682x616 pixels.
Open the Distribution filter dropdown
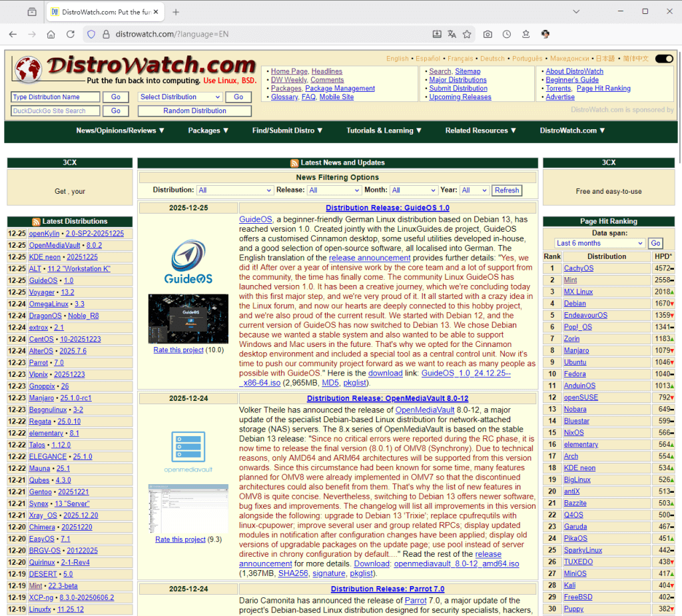[234, 190]
